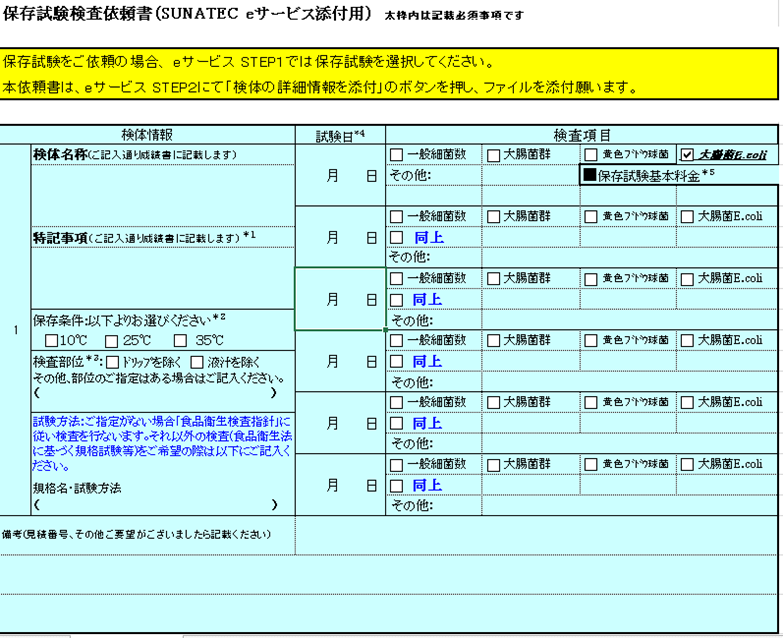Tick 黄色ブドウ球菌 in the first inspection row
The image size is (783, 638).
click(590, 155)
